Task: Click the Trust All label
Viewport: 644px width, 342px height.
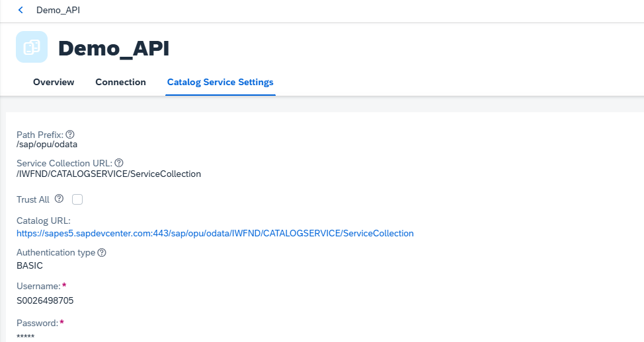Action: click(x=33, y=199)
